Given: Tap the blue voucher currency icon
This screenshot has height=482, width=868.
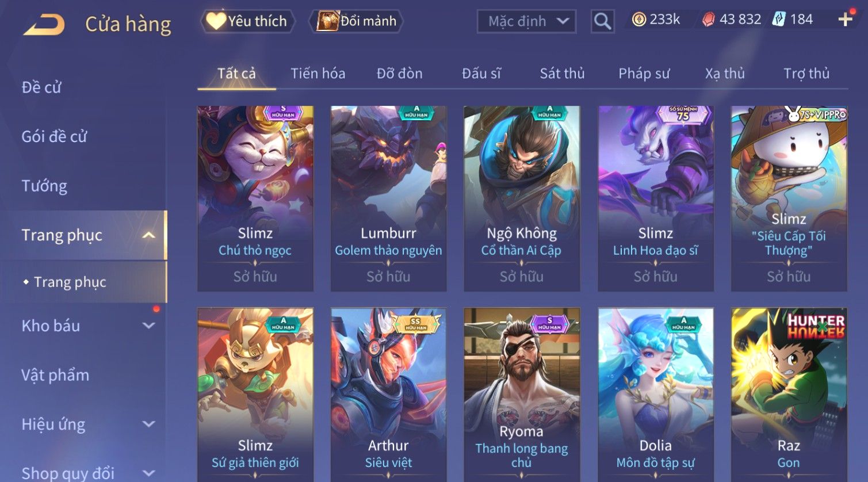Looking at the screenshot, I should click(779, 19).
